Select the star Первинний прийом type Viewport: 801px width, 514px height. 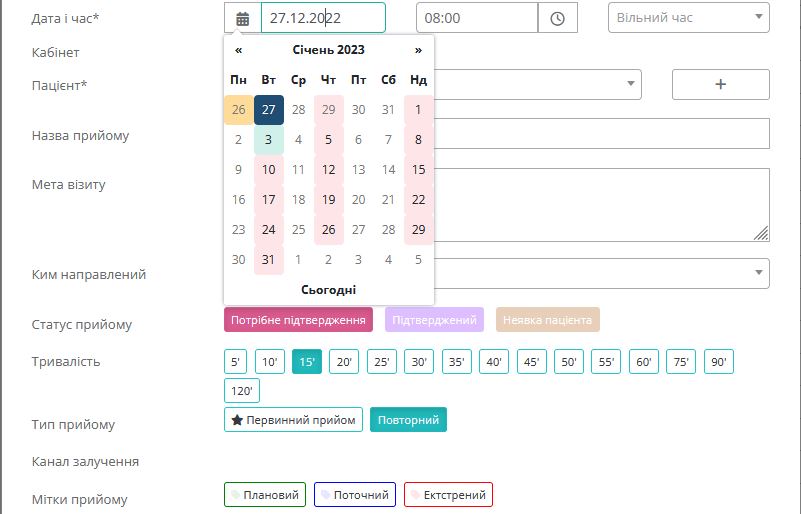[x=293, y=420]
